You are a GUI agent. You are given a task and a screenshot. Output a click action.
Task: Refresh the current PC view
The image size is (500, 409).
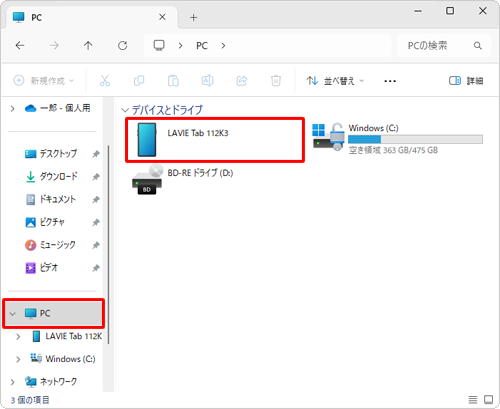click(x=123, y=45)
